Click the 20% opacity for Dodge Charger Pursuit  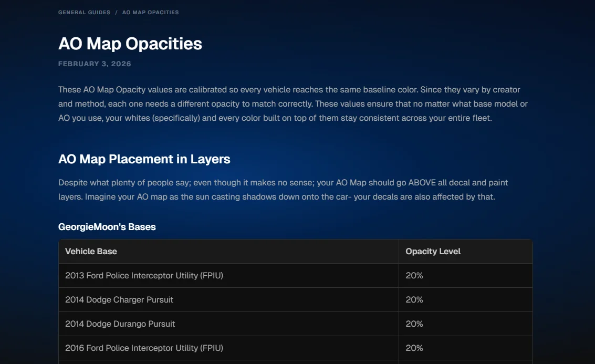pyautogui.click(x=414, y=300)
